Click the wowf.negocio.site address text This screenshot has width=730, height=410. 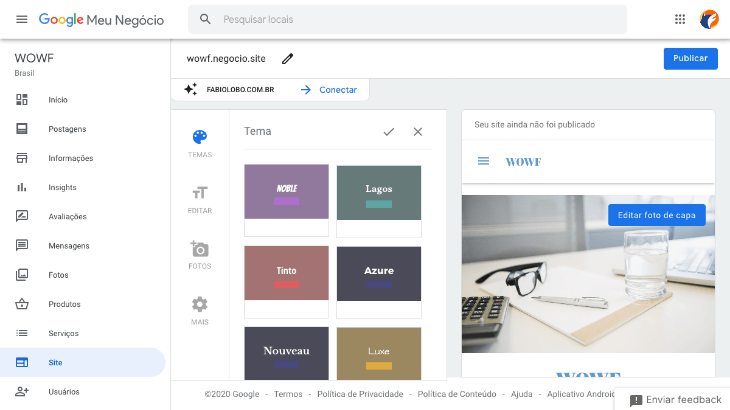(226, 59)
